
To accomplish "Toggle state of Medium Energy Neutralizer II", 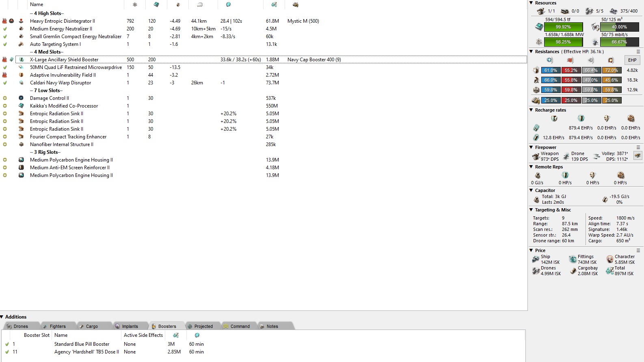I will coord(5,29).
